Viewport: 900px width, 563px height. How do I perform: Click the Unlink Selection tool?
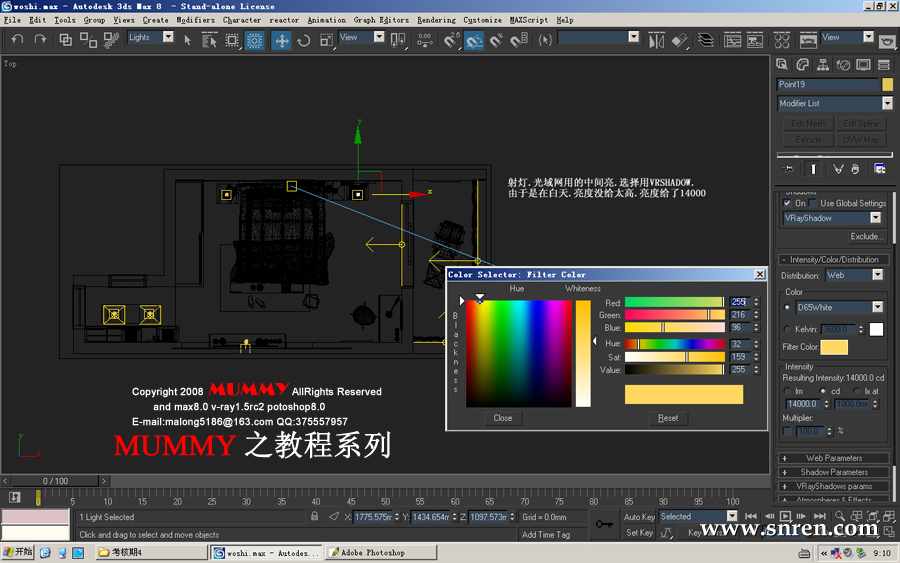88,40
